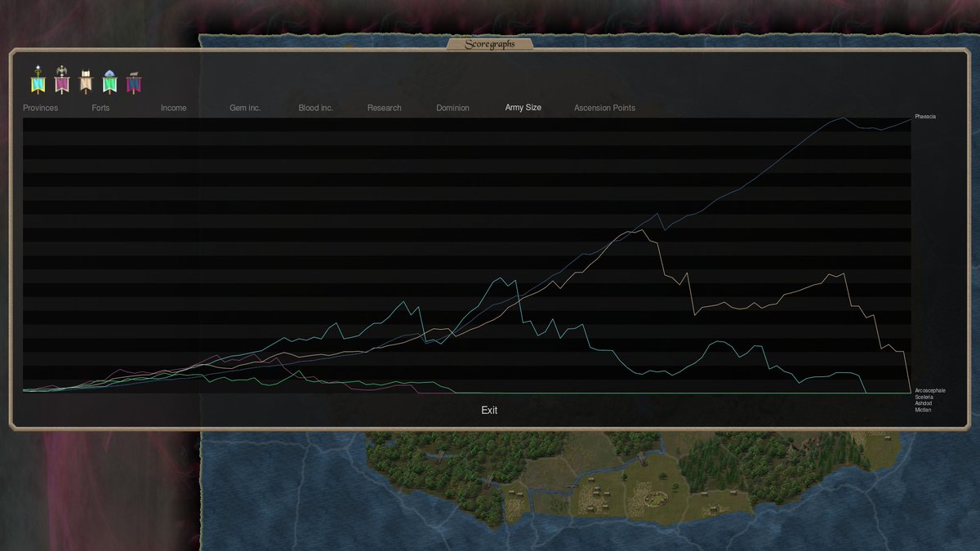Open the Blood inc. graph tab
The image size is (980, 551).
tap(316, 108)
